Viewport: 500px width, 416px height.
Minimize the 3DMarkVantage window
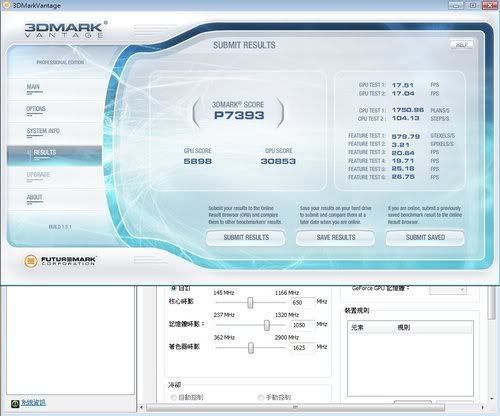(456, 5)
